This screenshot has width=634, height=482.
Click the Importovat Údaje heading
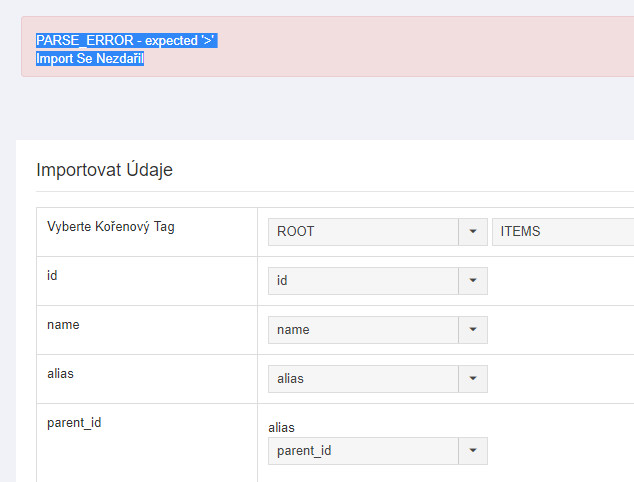(104, 170)
